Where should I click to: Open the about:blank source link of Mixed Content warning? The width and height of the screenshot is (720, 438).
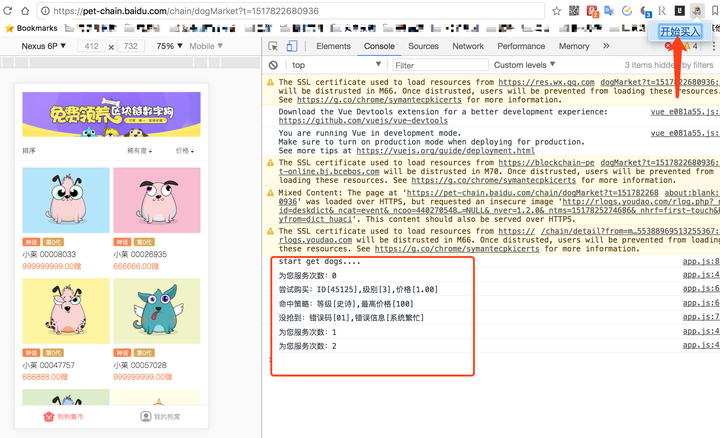tap(692, 193)
